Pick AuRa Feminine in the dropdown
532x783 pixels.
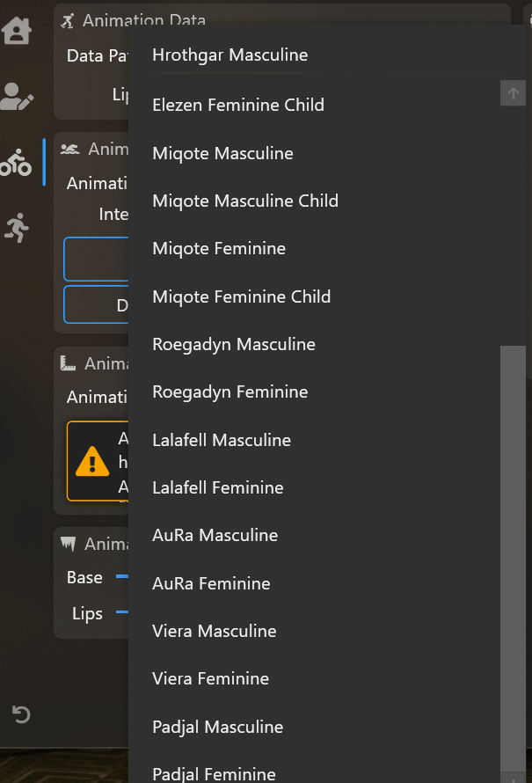211,583
